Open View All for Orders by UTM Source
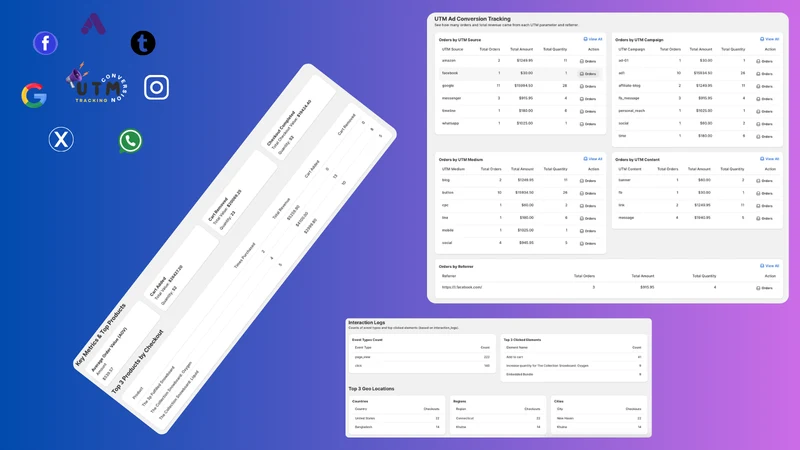The height and width of the screenshot is (450, 800). [x=593, y=39]
